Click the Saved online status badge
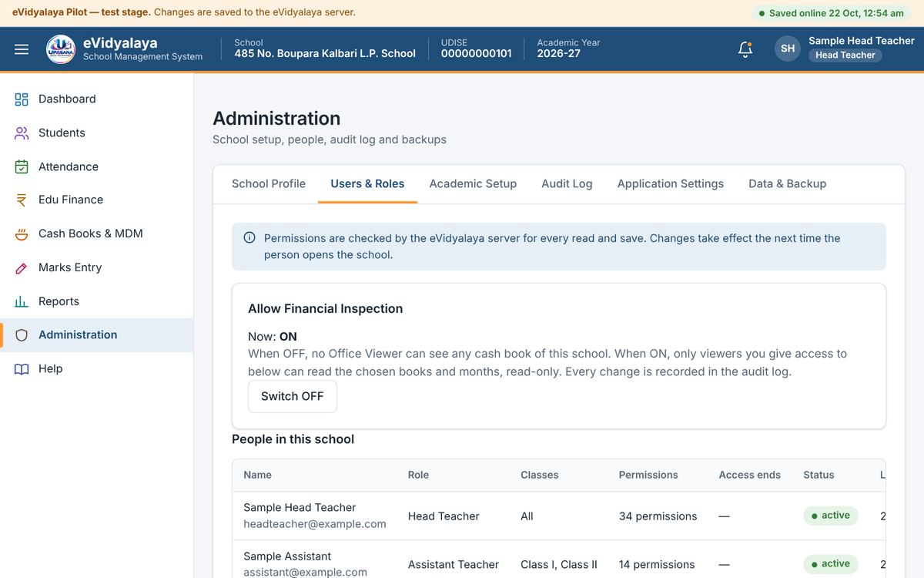The image size is (924, 578). point(831,13)
